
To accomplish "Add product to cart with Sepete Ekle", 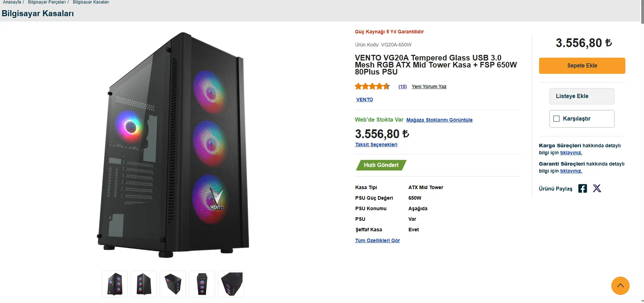I will click(x=582, y=66).
